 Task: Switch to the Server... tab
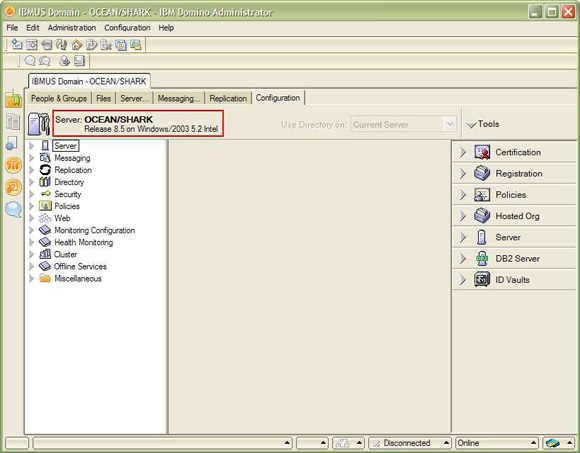[x=134, y=98]
